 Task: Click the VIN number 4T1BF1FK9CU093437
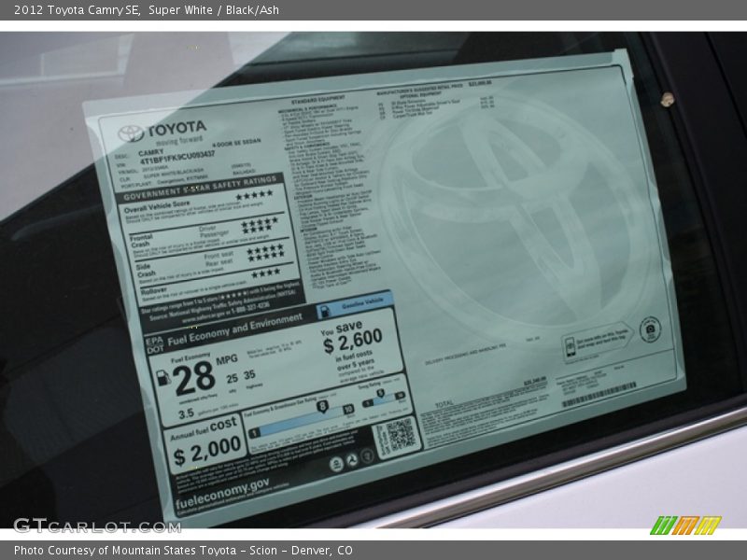[x=177, y=158]
